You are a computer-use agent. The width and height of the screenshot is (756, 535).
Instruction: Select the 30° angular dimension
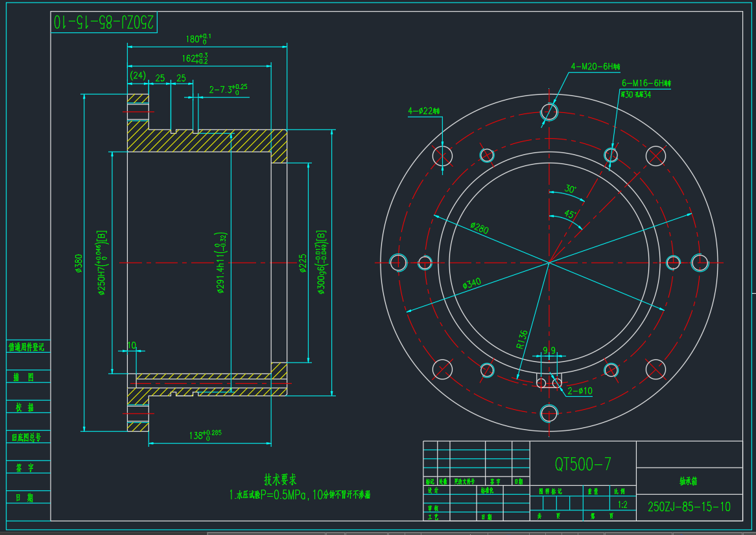570,189
